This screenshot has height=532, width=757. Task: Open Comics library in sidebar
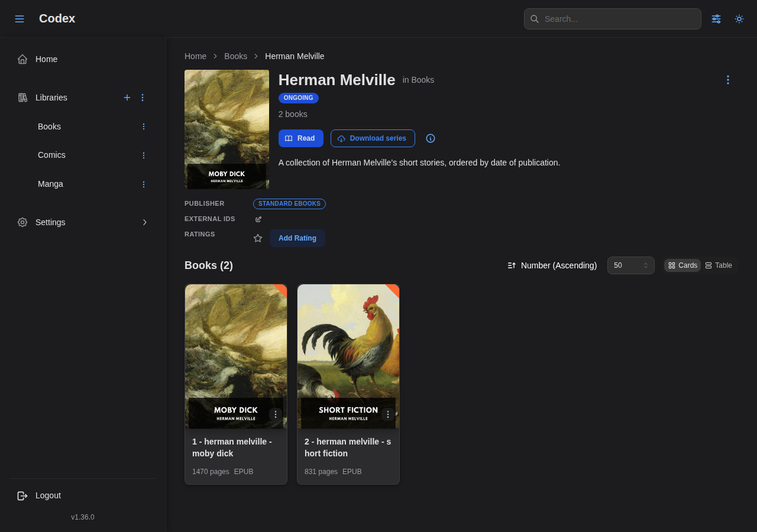51,155
